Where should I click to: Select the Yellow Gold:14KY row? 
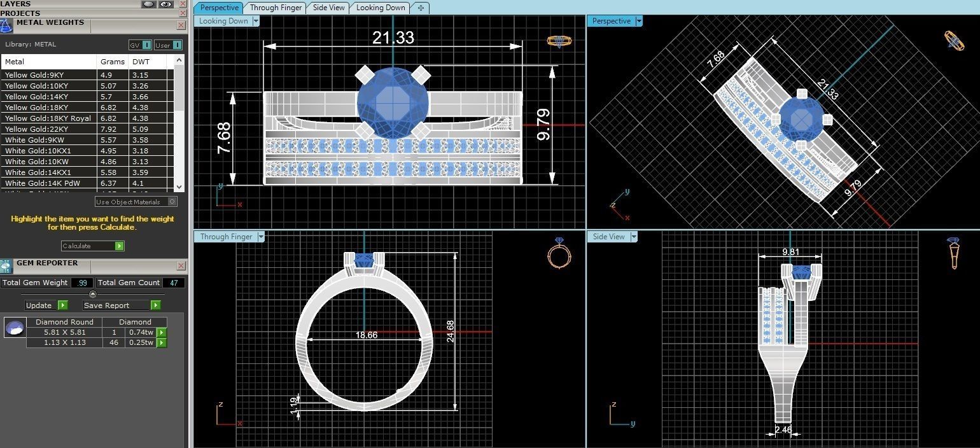87,97
